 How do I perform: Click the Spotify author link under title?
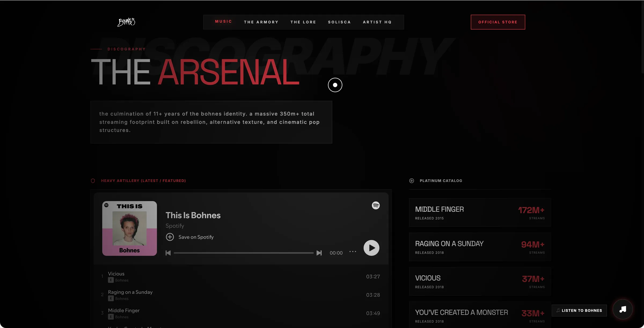175,226
